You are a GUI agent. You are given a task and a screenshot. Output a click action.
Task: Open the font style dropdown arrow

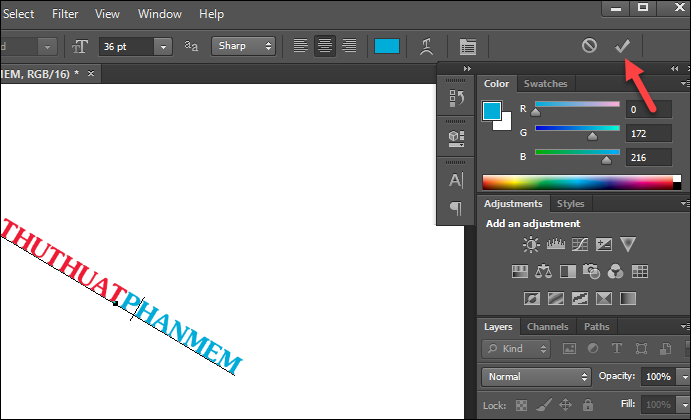tap(47, 47)
